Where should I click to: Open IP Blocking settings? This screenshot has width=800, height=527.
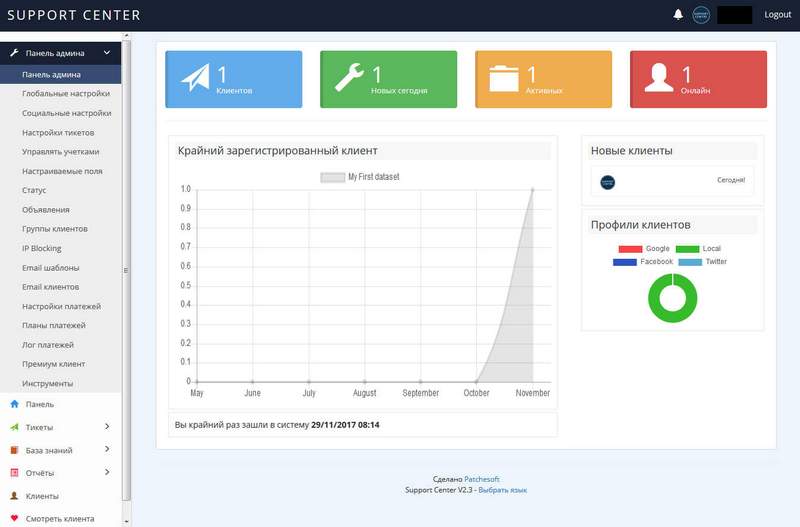coord(41,248)
